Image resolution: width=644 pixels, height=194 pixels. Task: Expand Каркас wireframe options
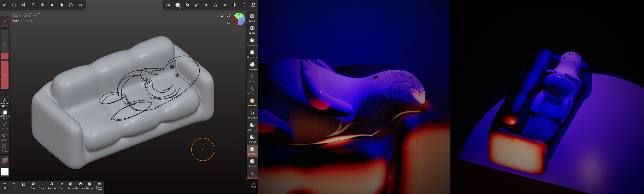pyautogui.click(x=71, y=185)
